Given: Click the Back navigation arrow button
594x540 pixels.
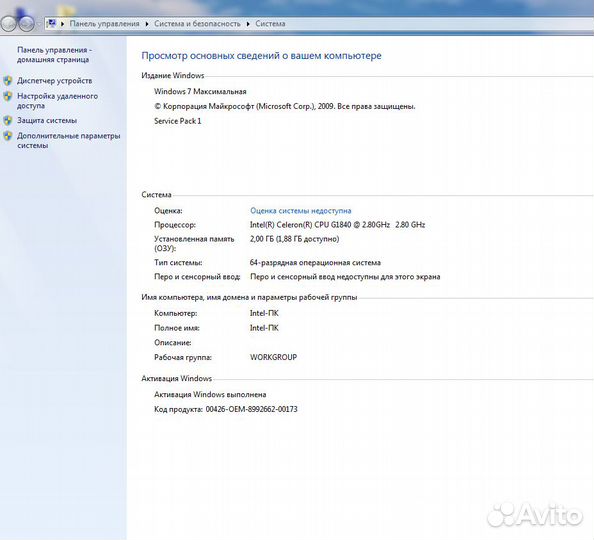Looking at the screenshot, I should tap(9, 24).
